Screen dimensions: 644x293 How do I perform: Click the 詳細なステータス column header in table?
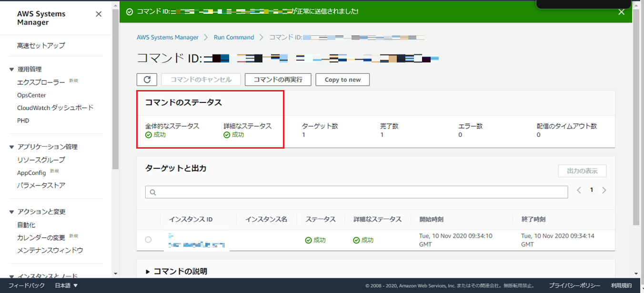click(x=378, y=220)
